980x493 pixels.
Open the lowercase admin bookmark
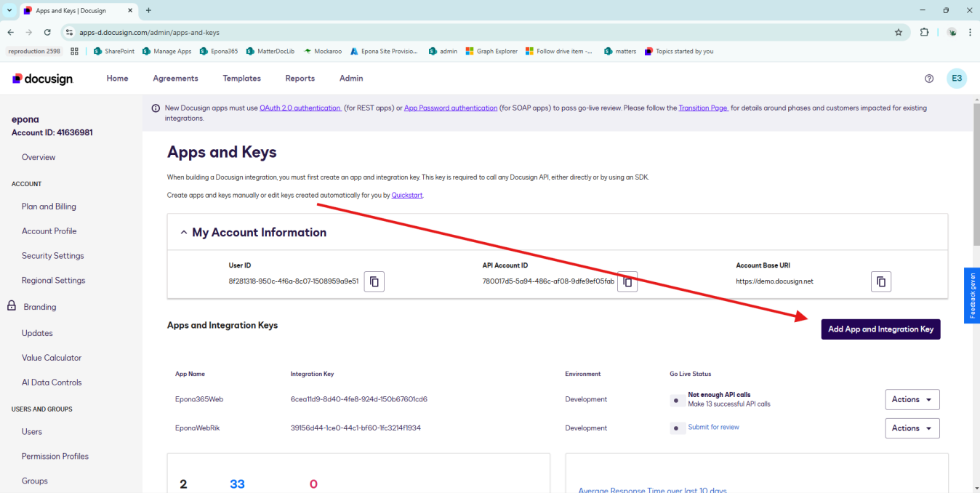pos(443,52)
